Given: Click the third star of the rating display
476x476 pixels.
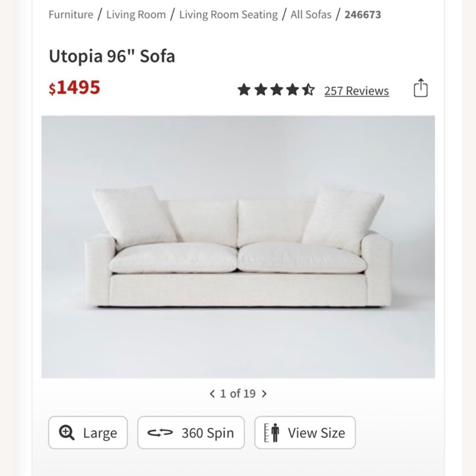Looking at the screenshot, I should tap(277, 90).
